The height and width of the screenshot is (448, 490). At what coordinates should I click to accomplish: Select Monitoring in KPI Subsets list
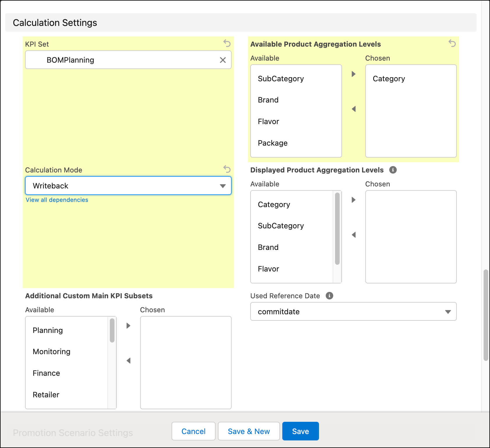[x=67, y=352]
